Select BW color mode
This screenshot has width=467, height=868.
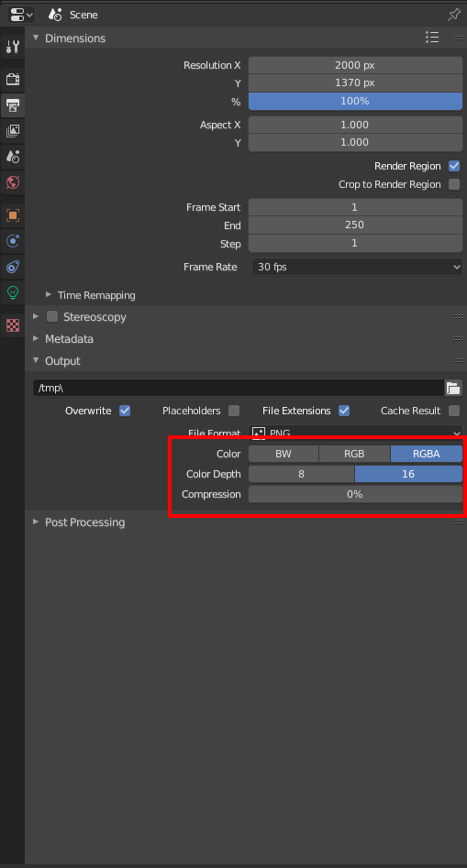pos(284,454)
